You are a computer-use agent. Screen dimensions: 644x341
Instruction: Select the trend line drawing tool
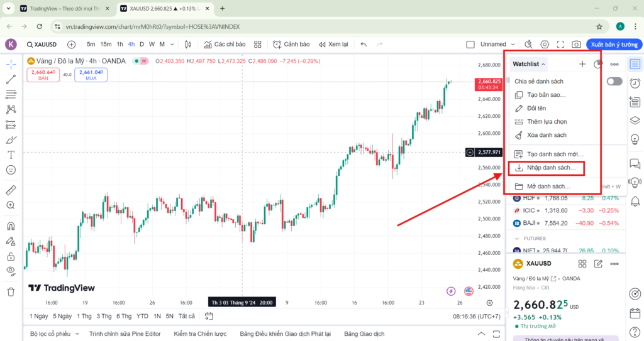11,79
